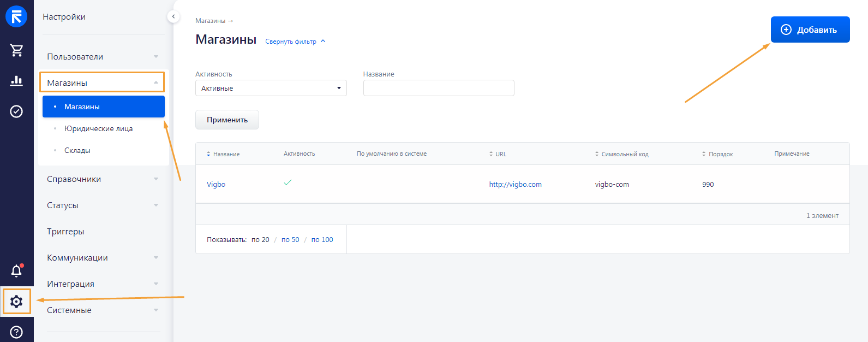
Task: Select Склады submenu item
Action: coord(77,150)
